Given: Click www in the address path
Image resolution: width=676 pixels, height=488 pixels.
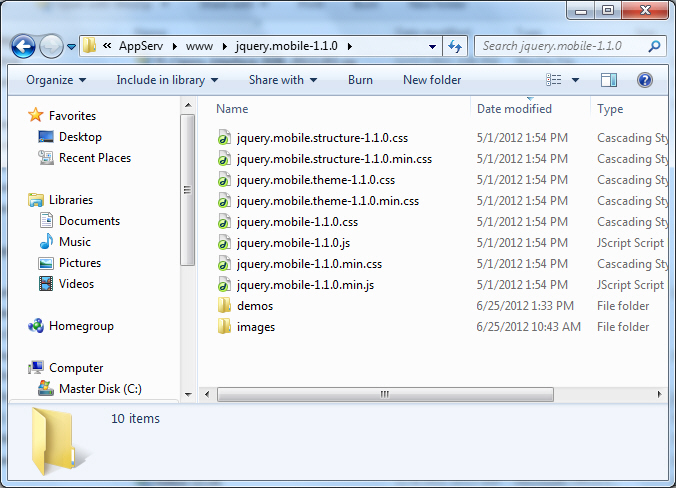Looking at the screenshot, I should 199,46.
